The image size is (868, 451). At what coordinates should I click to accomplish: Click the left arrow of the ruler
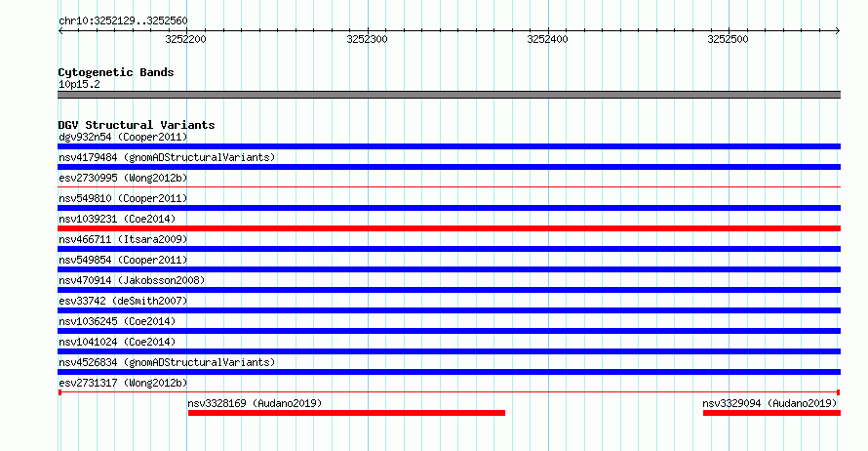coord(60,30)
